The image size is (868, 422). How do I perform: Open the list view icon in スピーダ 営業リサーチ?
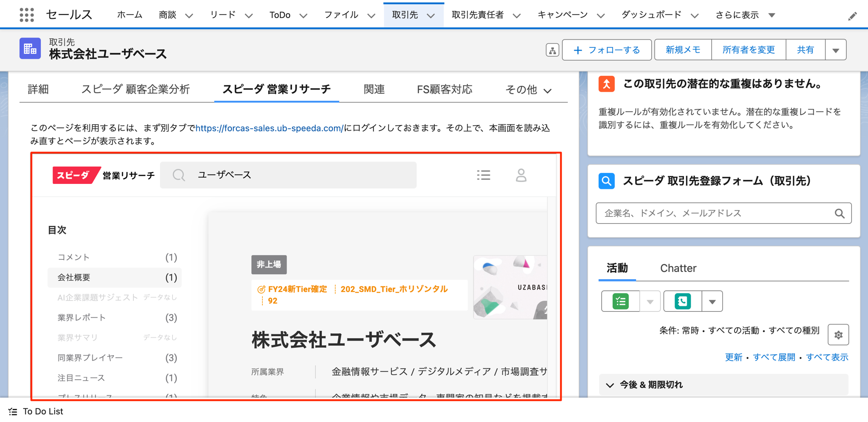click(483, 175)
